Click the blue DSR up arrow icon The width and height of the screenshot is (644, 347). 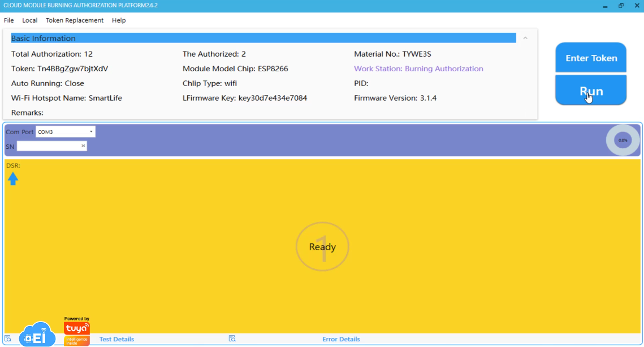(13, 179)
